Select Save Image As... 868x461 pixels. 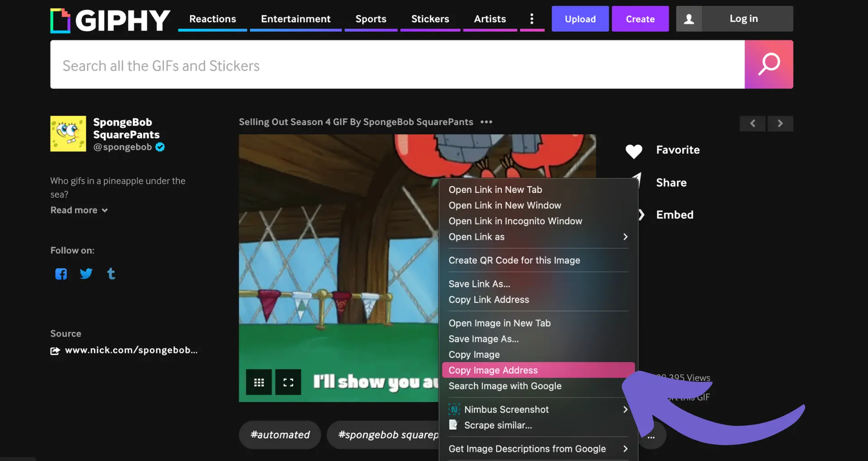pyautogui.click(x=538, y=339)
